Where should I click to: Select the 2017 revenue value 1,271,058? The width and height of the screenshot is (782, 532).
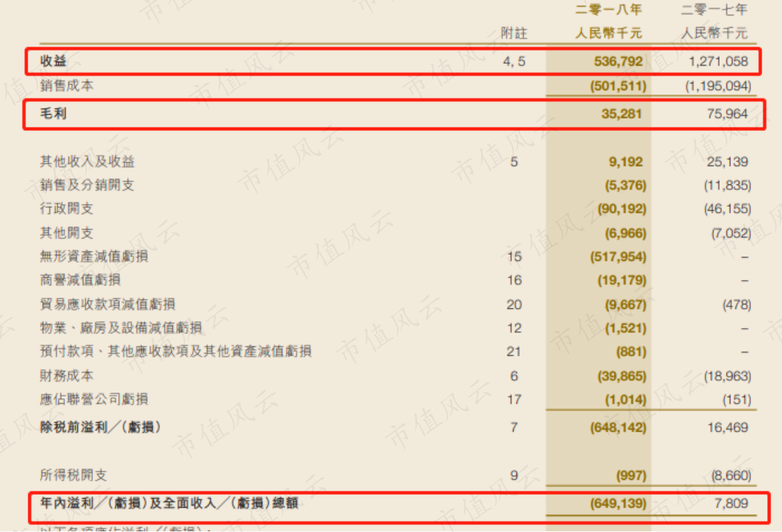tap(718, 61)
